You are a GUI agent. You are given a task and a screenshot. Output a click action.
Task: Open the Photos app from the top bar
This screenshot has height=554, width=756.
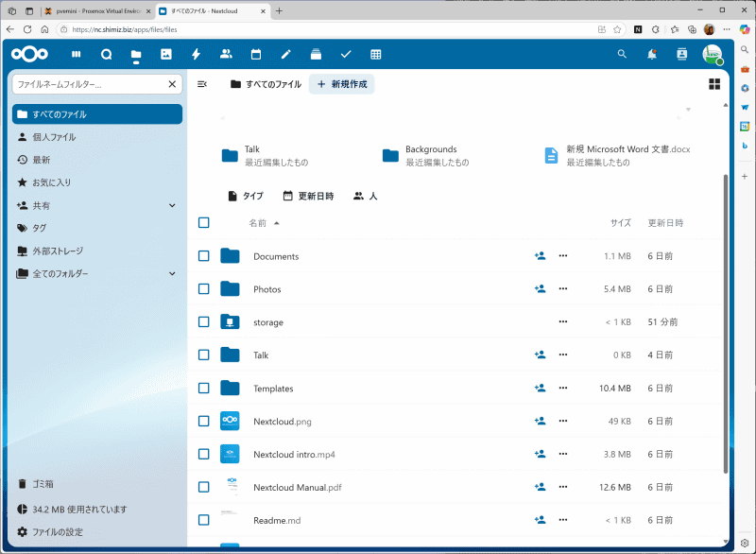tap(166, 54)
